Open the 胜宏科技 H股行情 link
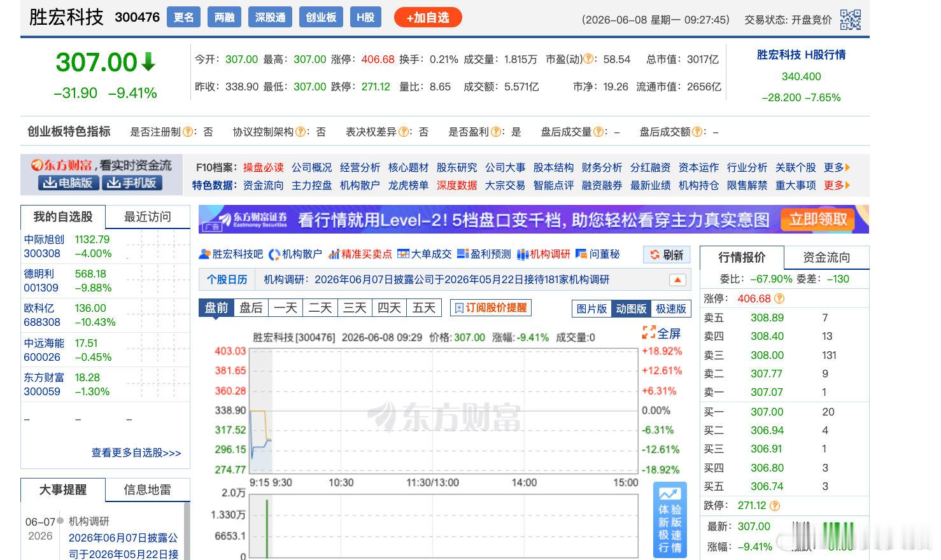941x560 pixels. [x=801, y=55]
